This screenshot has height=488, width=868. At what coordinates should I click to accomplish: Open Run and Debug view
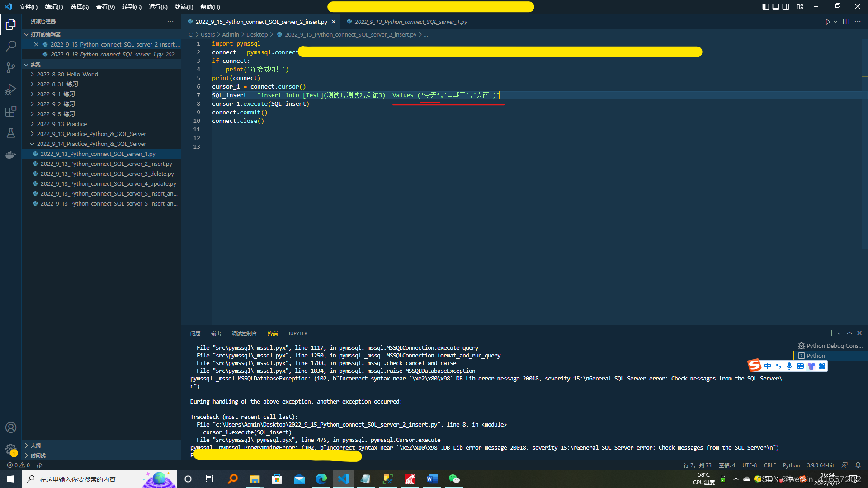pyautogui.click(x=11, y=89)
